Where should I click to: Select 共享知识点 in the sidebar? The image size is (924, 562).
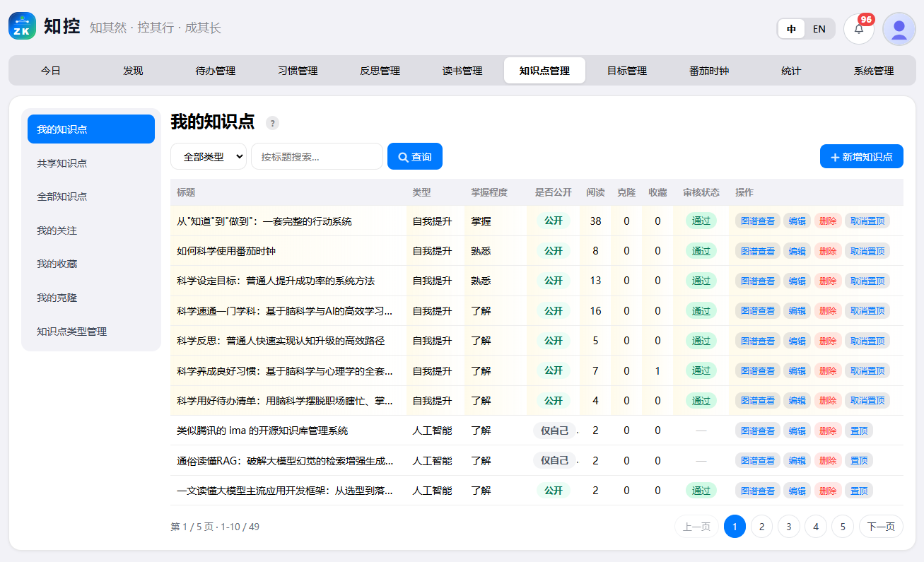coord(91,163)
